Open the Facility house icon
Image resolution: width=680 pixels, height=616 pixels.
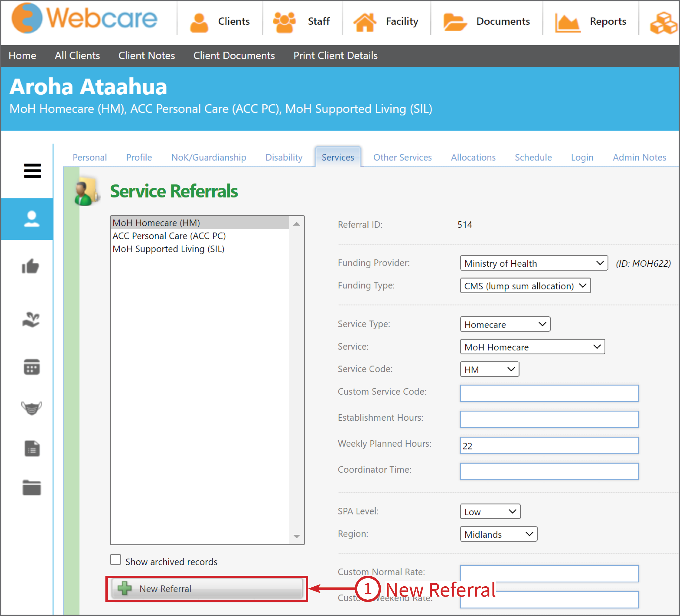pos(365,22)
